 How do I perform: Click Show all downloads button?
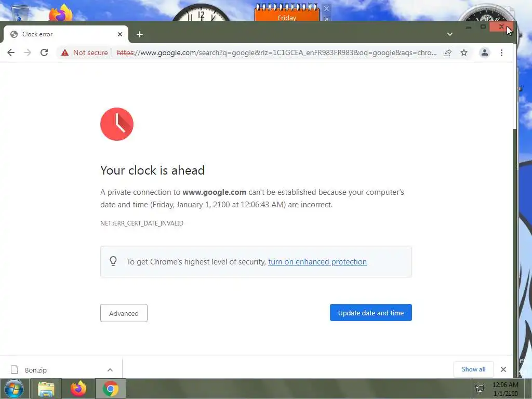pyautogui.click(x=474, y=369)
